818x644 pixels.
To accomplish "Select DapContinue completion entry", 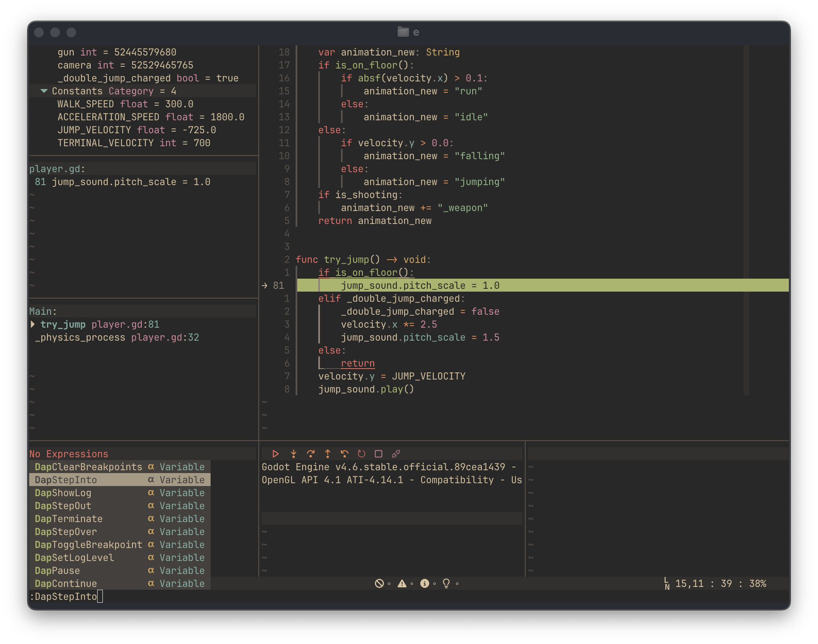I will 120,583.
